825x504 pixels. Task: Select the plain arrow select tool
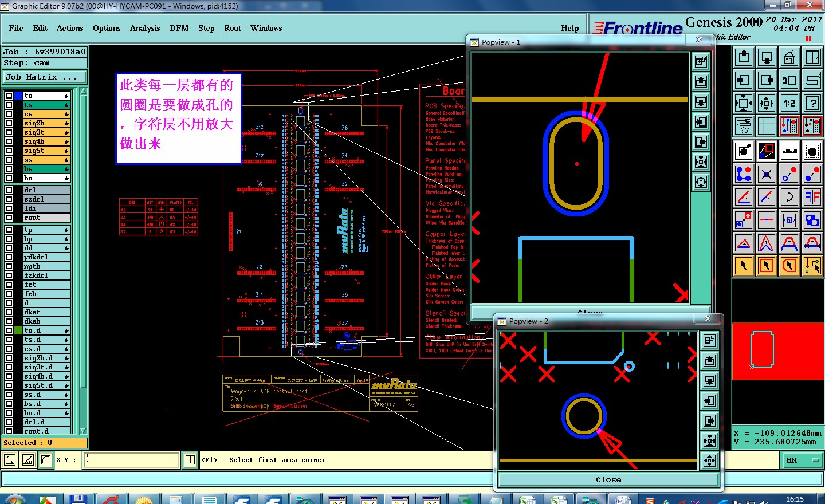point(744,266)
